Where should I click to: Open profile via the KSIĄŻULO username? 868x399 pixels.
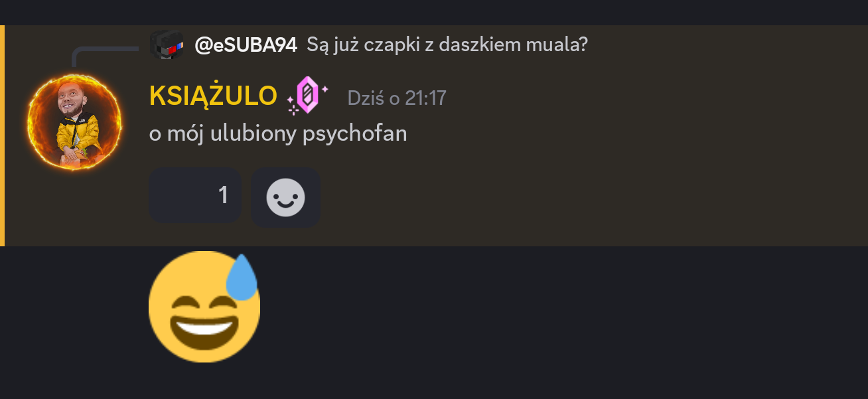213,96
